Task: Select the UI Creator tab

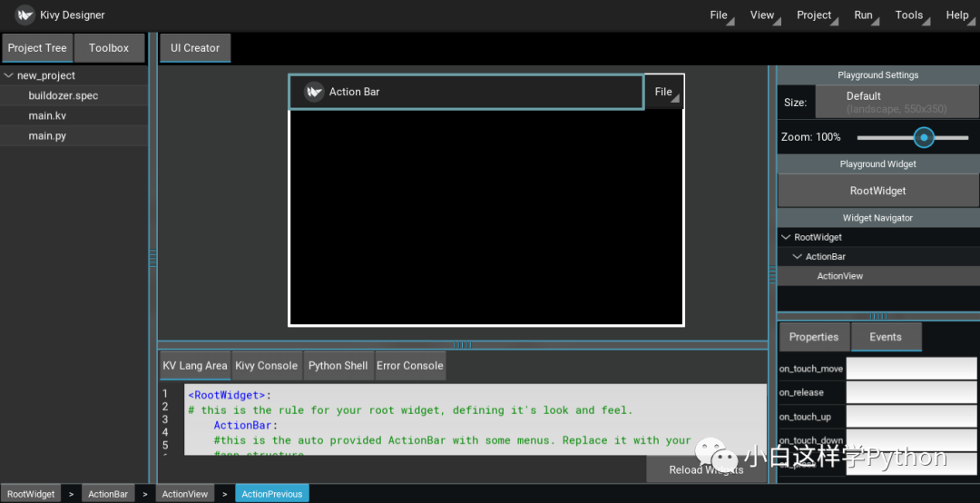Action: 195,48
